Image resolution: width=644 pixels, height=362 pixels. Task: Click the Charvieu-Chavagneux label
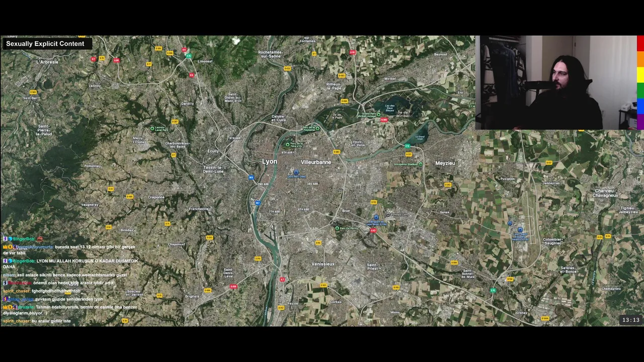tap(605, 193)
